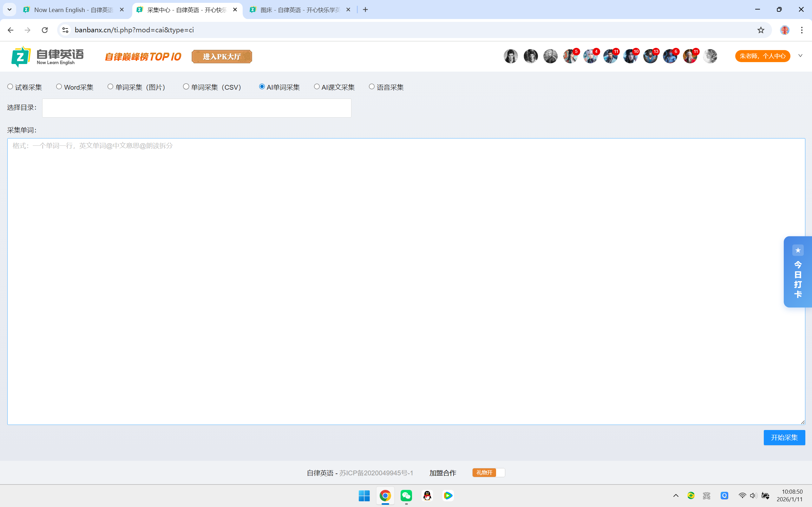Select the 试卷采集 radio option
812x507 pixels.
tap(10, 87)
